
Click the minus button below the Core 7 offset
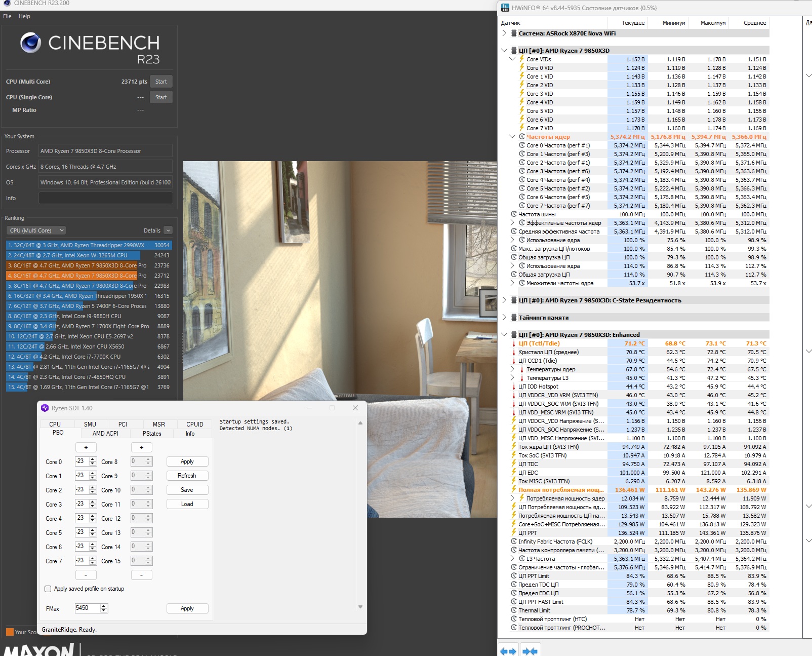point(86,575)
